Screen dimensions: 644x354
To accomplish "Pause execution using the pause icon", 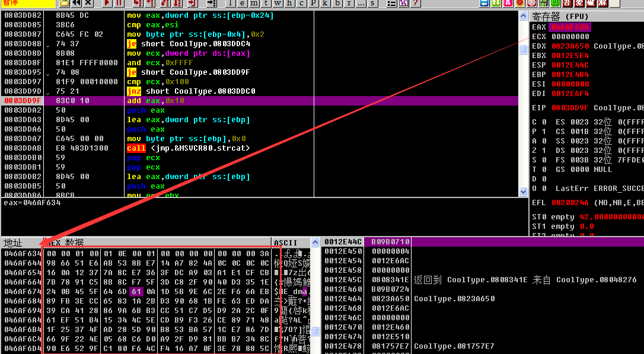I will 119,3.
